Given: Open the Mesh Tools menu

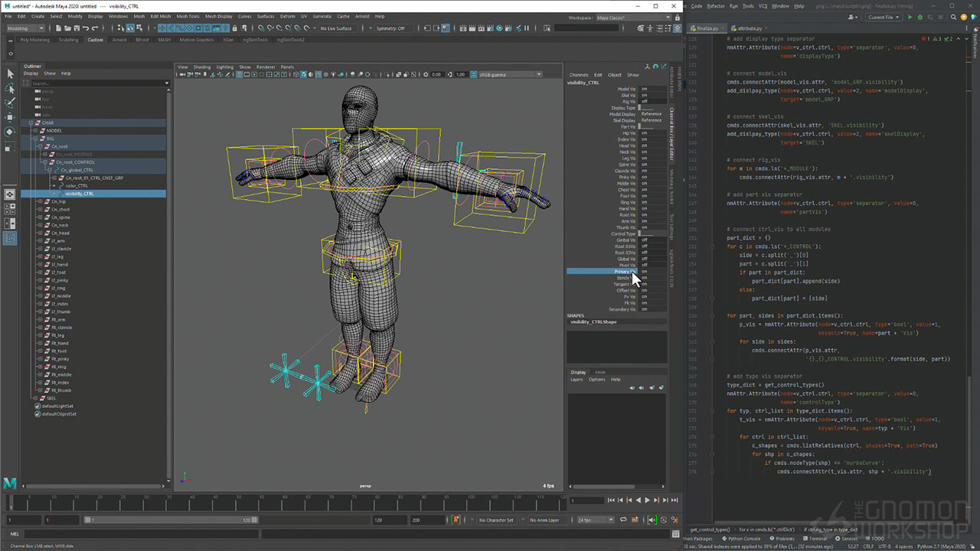Looking at the screenshot, I should point(188,16).
